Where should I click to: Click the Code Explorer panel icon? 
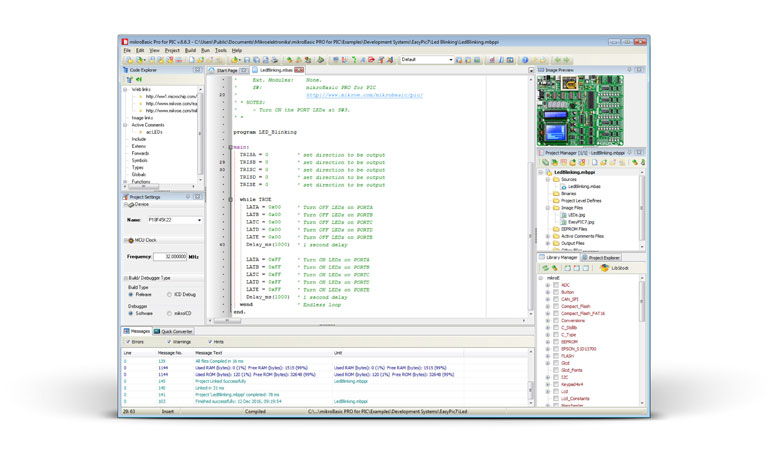126,70
